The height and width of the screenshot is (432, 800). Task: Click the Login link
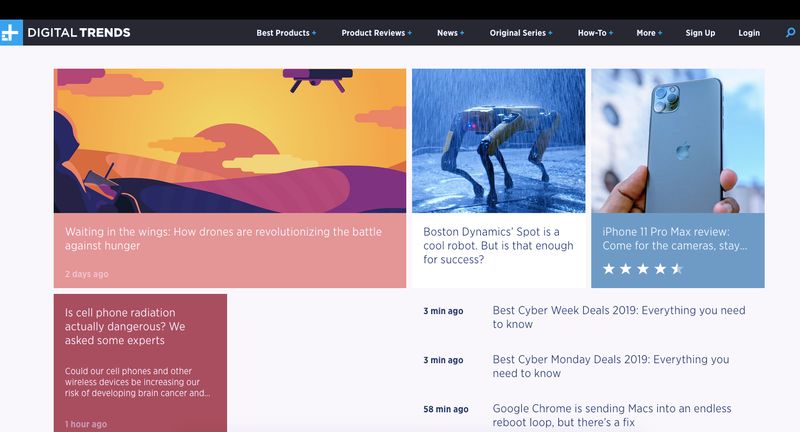(749, 33)
